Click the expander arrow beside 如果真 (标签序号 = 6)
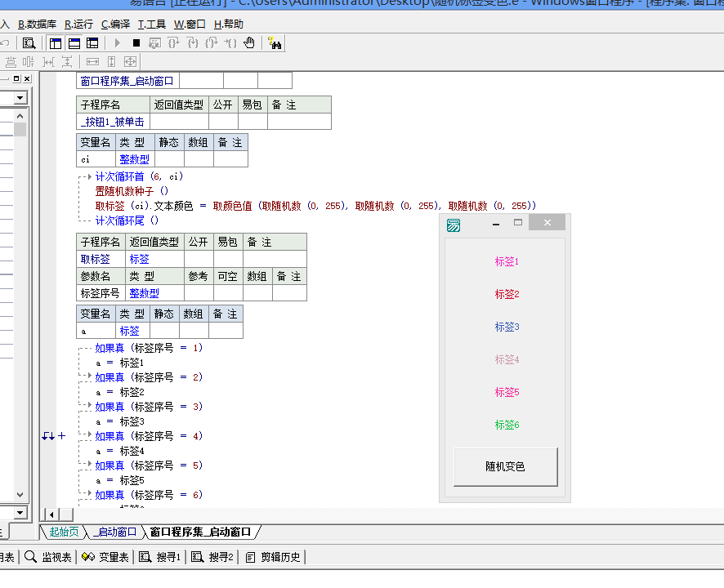 90,493
